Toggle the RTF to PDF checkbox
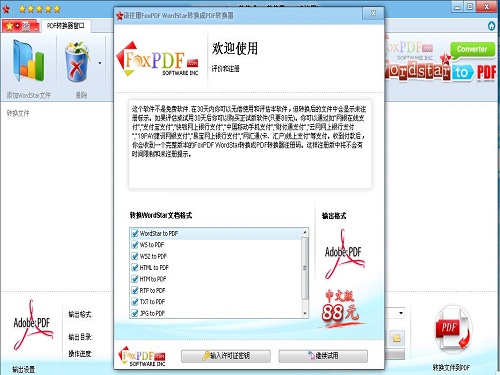The height and width of the screenshot is (375, 500). pos(135,290)
